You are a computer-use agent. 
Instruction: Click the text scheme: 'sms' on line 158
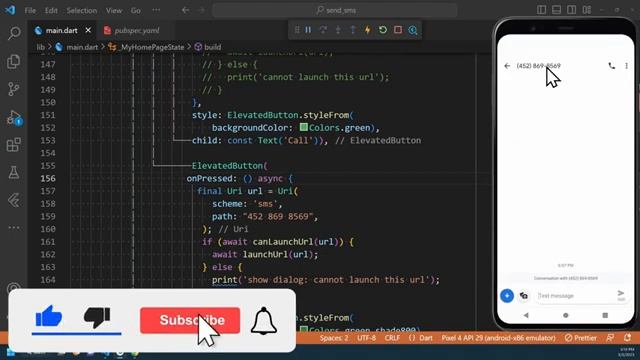247,204
